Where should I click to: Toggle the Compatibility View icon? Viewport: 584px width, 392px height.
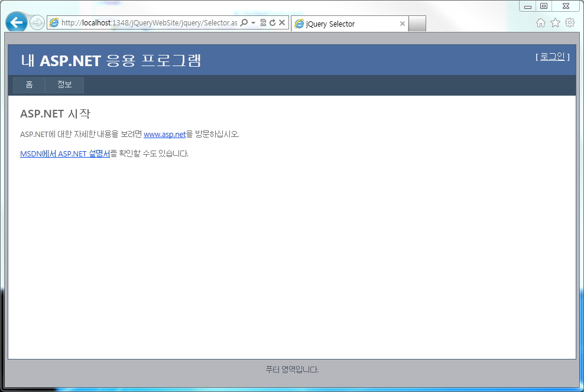click(263, 22)
